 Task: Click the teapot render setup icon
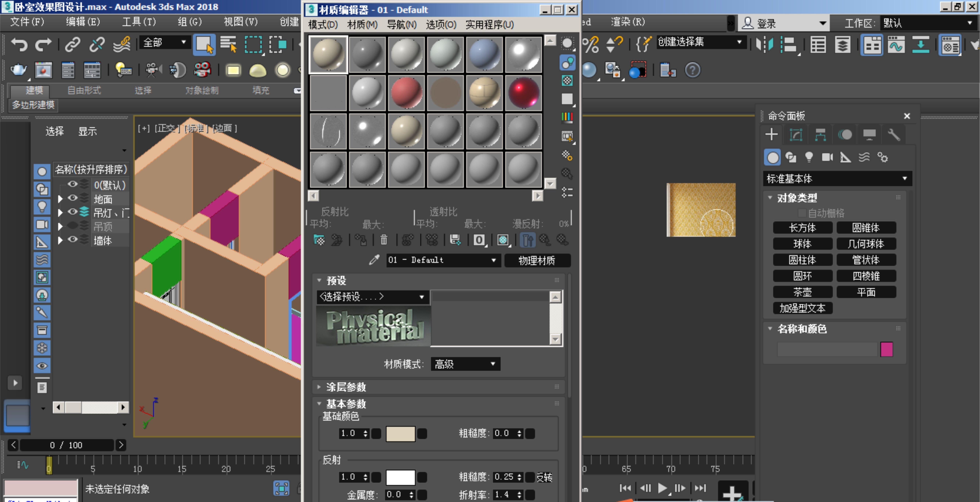click(18, 70)
